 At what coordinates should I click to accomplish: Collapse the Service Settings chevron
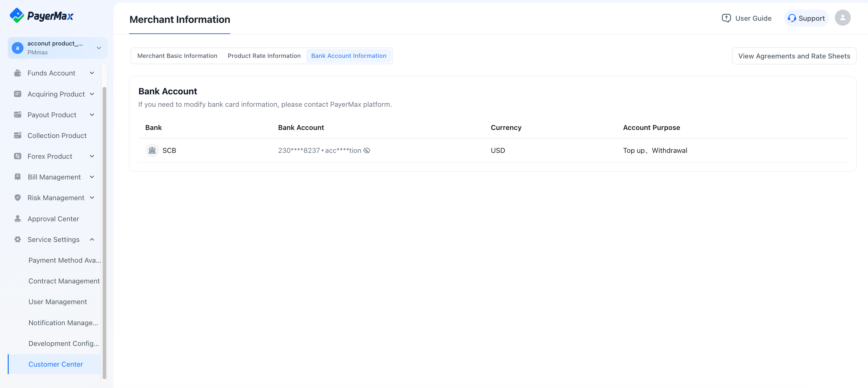[x=92, y=239]
